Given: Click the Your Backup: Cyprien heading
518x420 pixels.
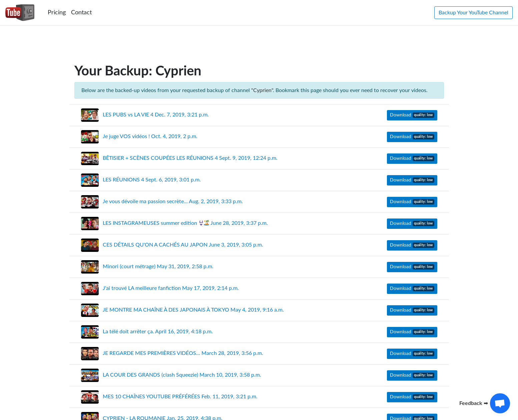Looking at the screenshot, I should [138, 71].
